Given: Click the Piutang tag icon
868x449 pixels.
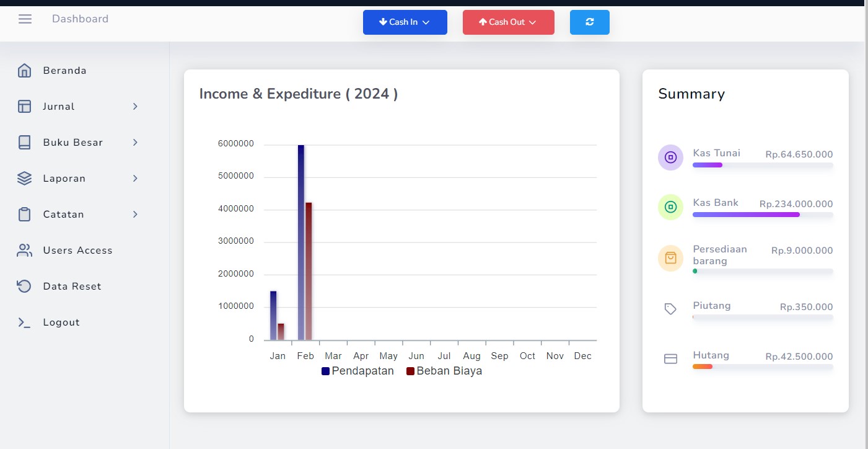Looking at the screenshot, I should [x=670, y=309].
